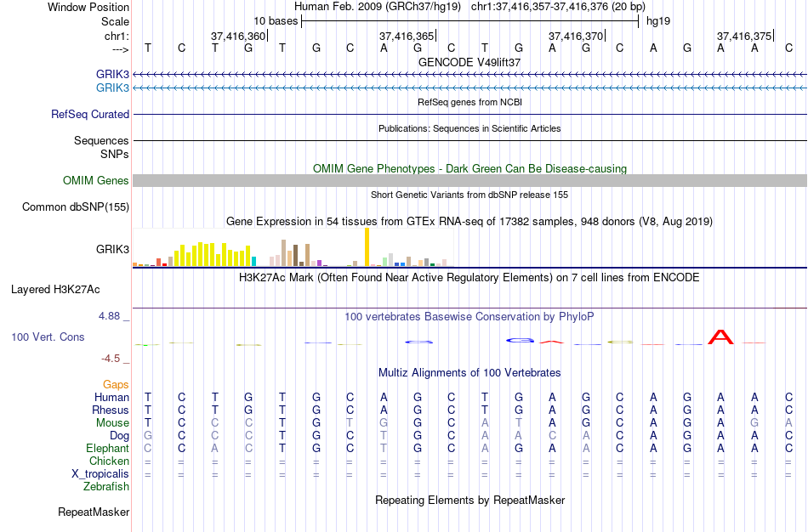The width and height of the screenshot is (808, 532).
Task: Select the X_tropicalis species label
Action: [100, 474]
